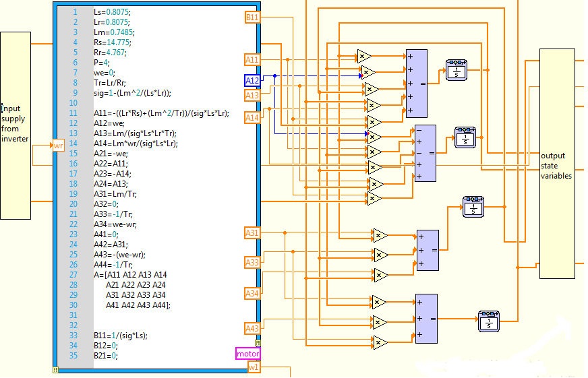Select the bottommost three-input sum node
This screenshot has width=588, height=378.
(426, 319)
